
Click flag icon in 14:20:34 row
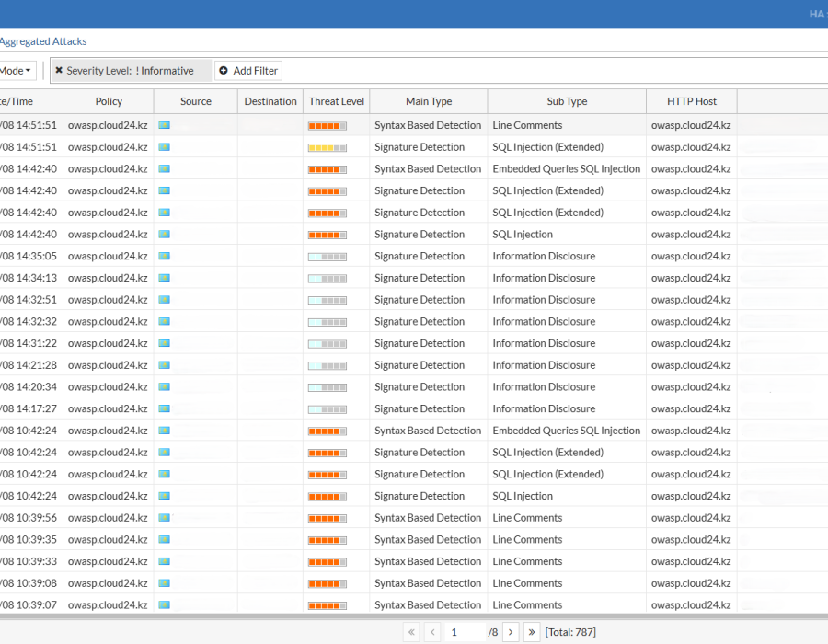[165, 387]
